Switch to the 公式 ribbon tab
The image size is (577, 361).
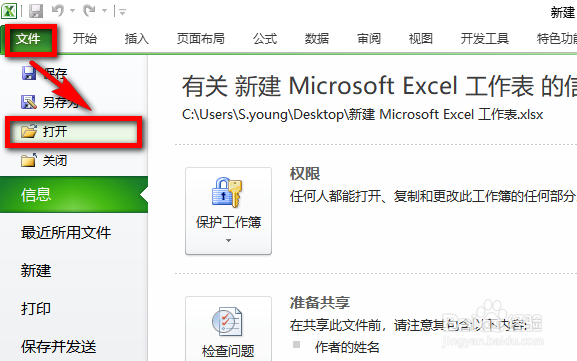tap(265, 38)
